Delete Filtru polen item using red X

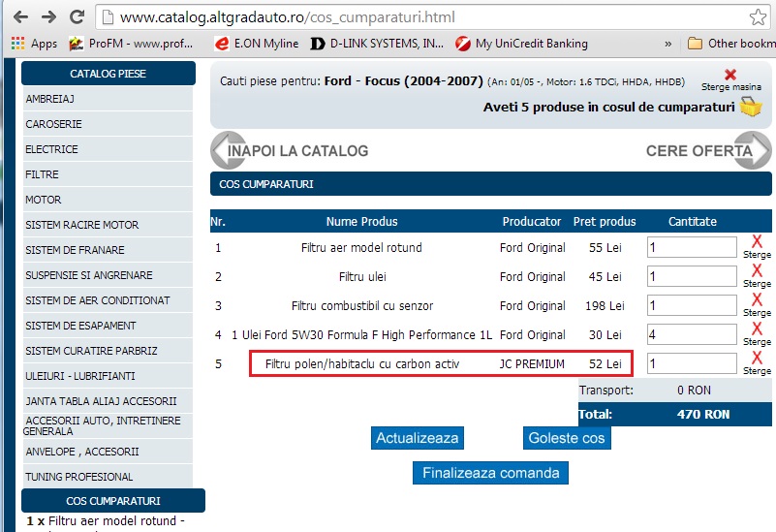pos(757,359)
